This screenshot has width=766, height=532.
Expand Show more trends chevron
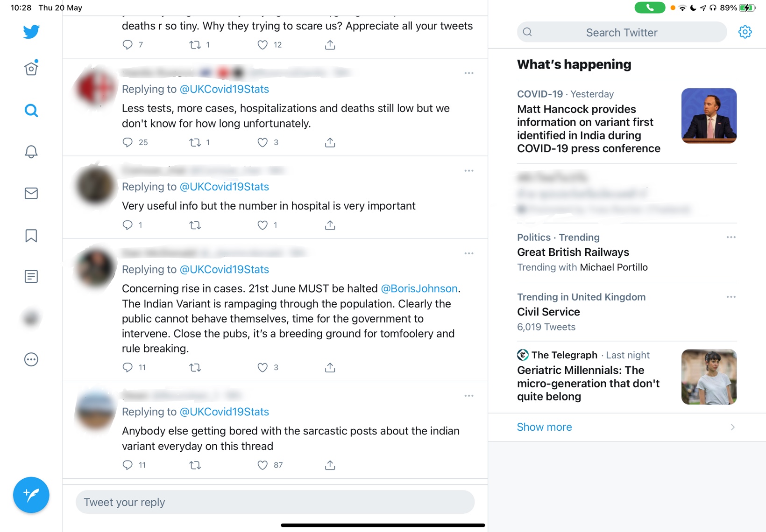(x=732, y=427)
